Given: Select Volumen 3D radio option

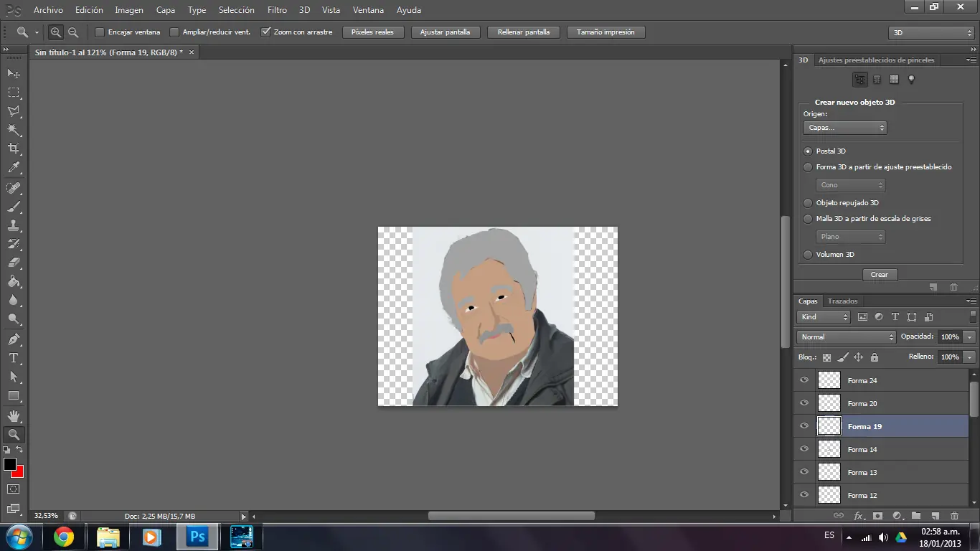Looking at the screenshot, I should (x=808, y=255).
